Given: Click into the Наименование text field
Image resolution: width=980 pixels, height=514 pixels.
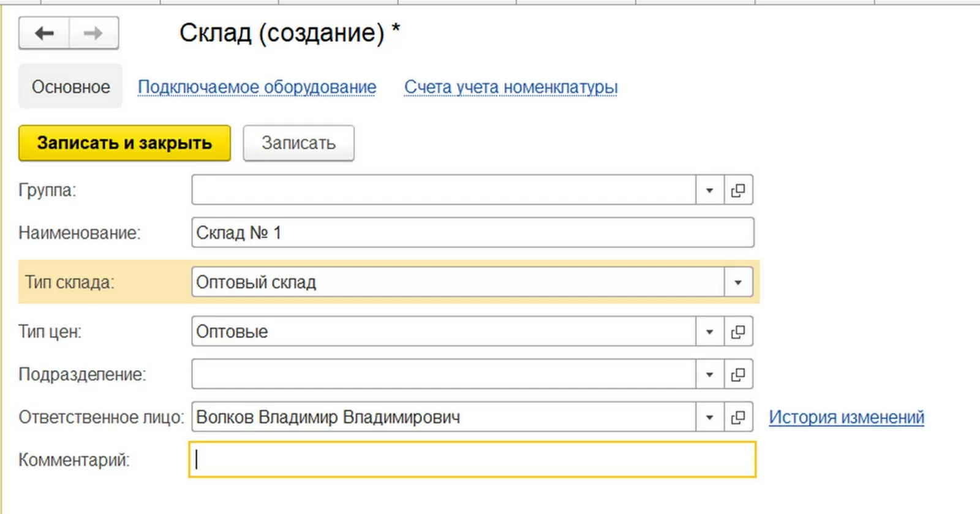Looking at the screenshot, I should pyautogui.click(x=472, y=233).
